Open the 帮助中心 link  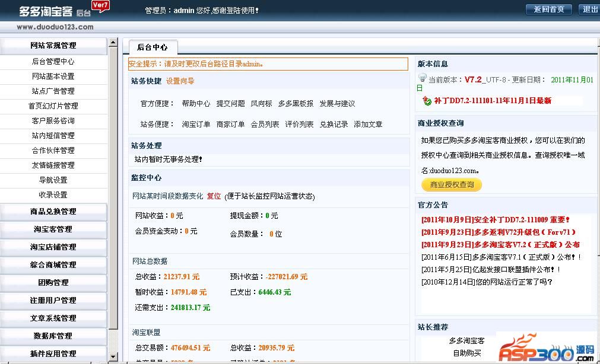pyautogui.click(x=196, y=104)
